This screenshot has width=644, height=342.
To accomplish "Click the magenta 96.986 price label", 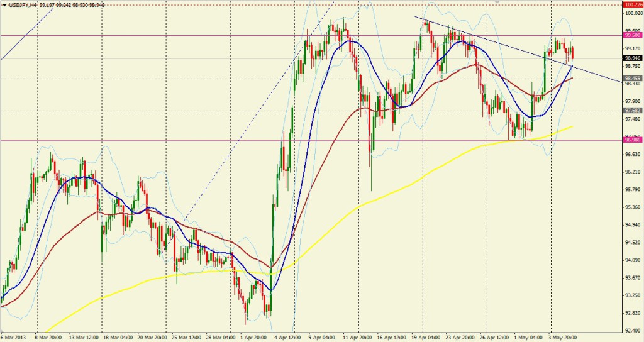I will click(x=631, y=140).
